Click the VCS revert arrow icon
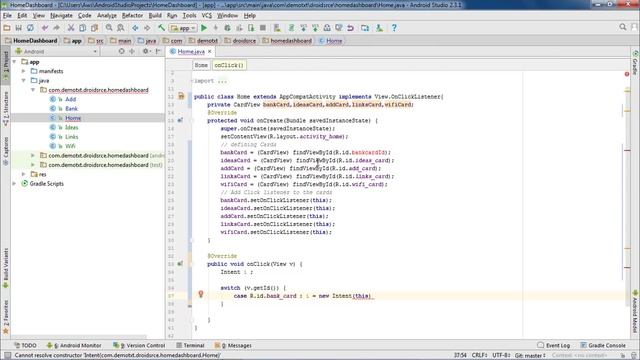This screenshot has height=360, width=640. [351, 28]
